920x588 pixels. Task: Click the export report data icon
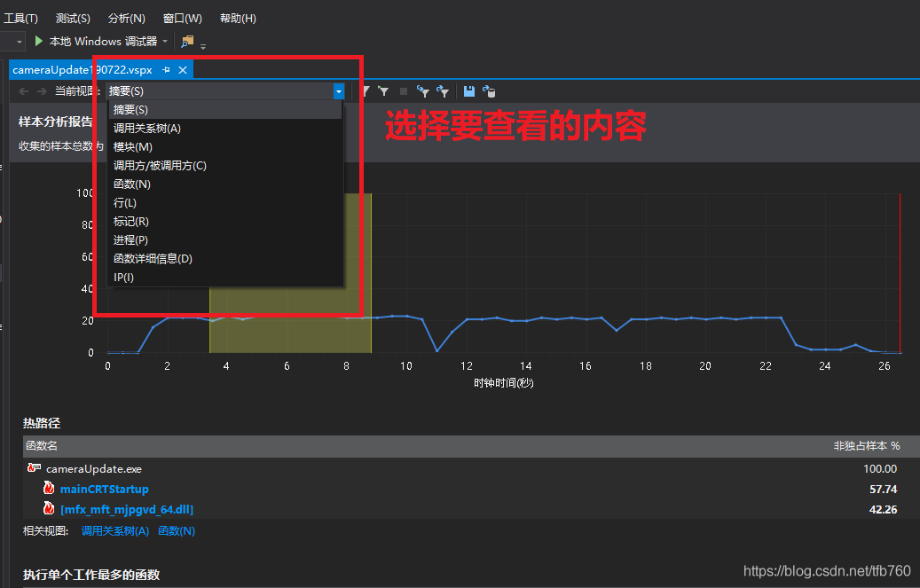pos(489,91)
